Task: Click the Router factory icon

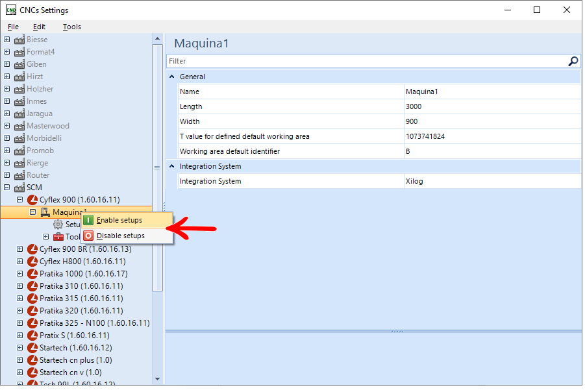Action: (19, 175)
